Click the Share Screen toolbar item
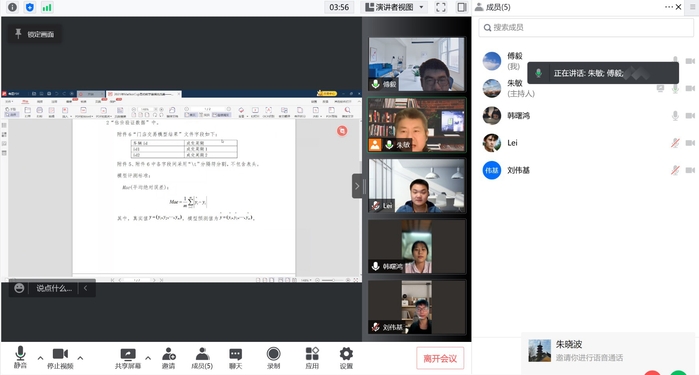The image size is (699, 375). 128,358
